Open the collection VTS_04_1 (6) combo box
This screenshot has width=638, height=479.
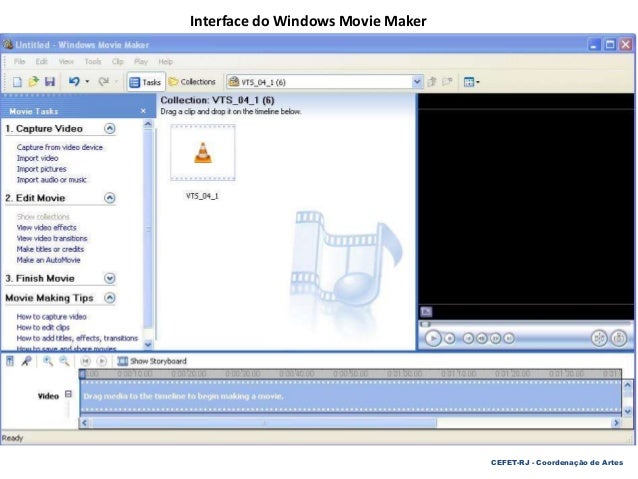point(324,82)
